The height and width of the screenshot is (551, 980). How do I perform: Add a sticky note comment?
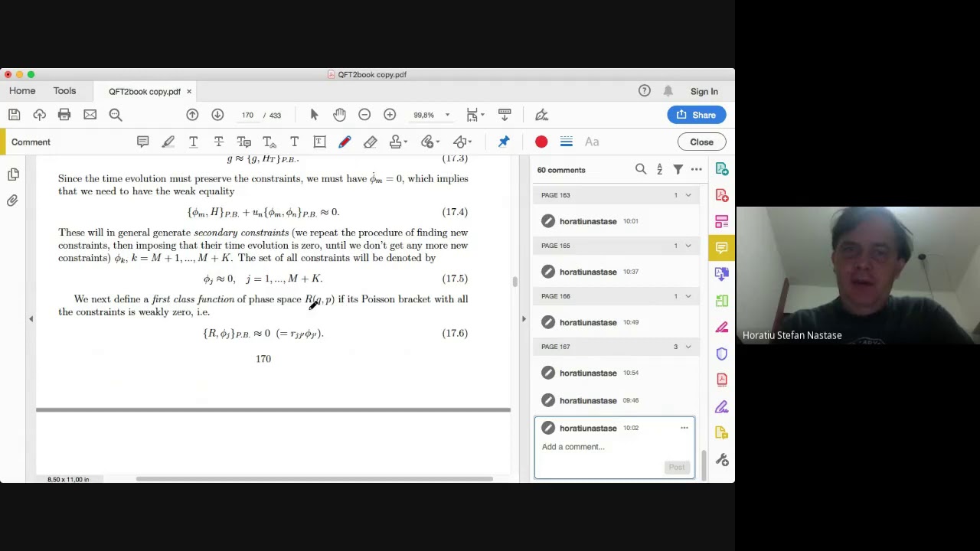coord(142,142)
